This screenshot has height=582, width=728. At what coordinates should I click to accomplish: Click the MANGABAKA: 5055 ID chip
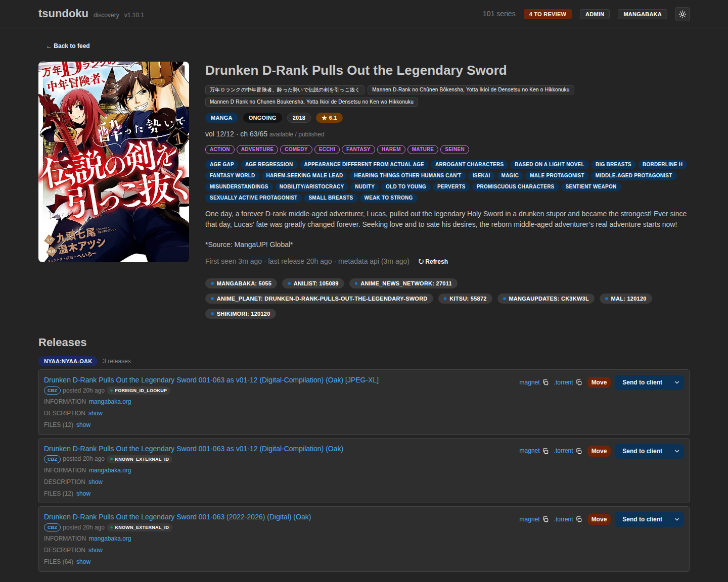pyautogui.click(x=241, y=283)
